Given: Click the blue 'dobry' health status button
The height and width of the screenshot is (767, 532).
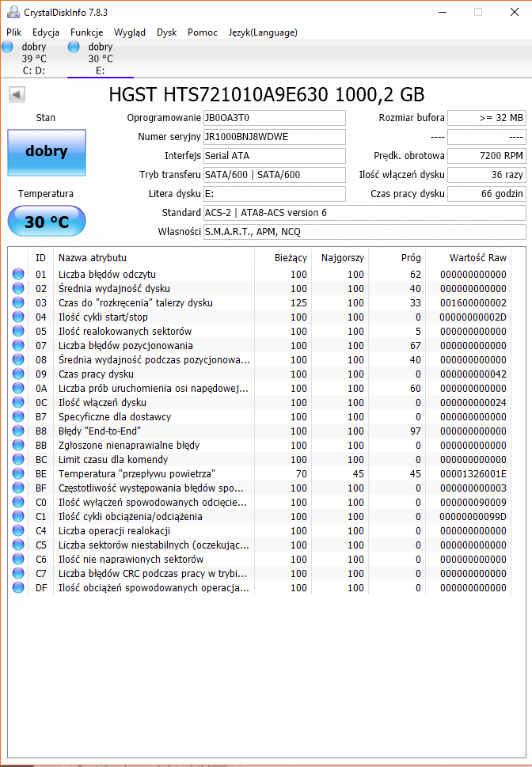Looking at the screenshot, I should pos(47,152).
